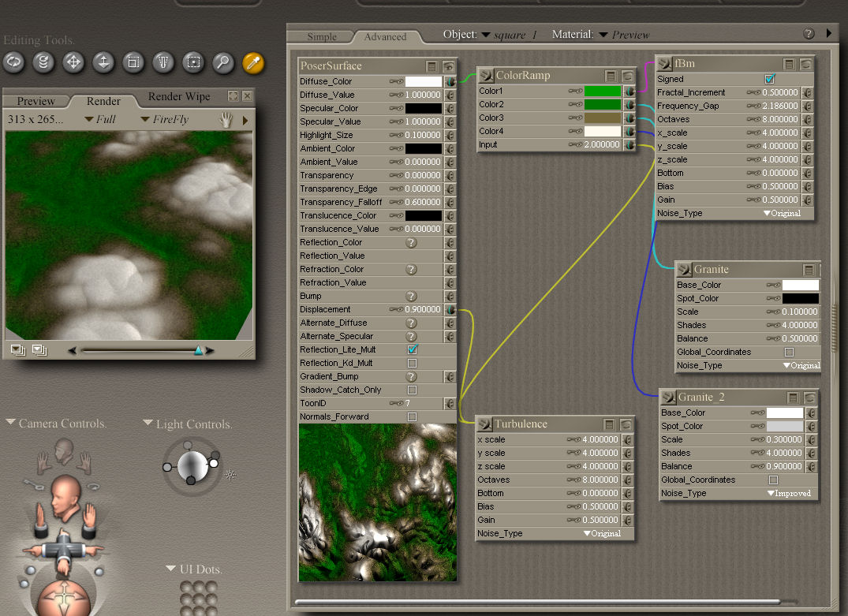Click the Render Wipe button
This screenshot has height=616, width=848.
click(179, 97)
